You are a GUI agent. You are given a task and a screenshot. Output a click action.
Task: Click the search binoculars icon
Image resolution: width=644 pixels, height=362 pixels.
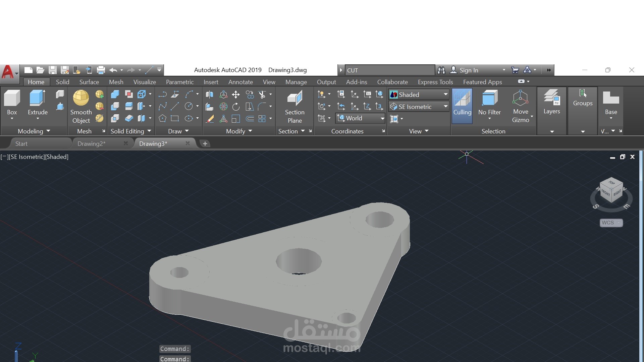coord(441,70)
